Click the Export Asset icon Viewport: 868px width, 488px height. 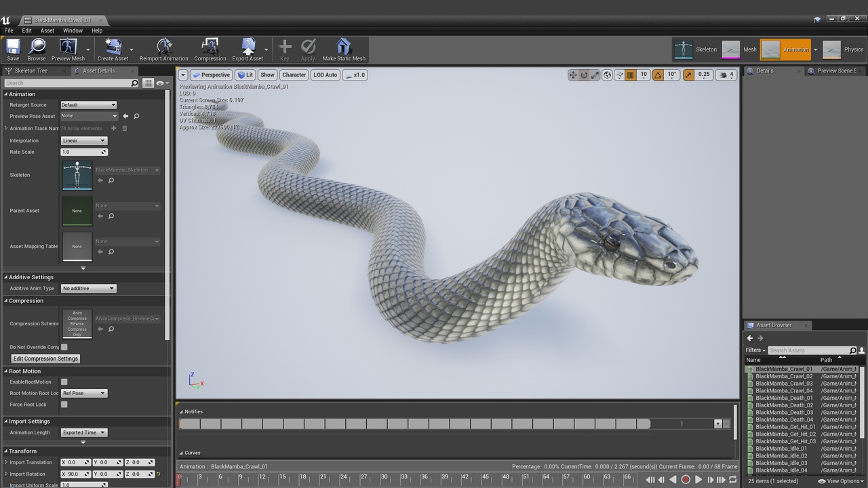click(248, 49)
